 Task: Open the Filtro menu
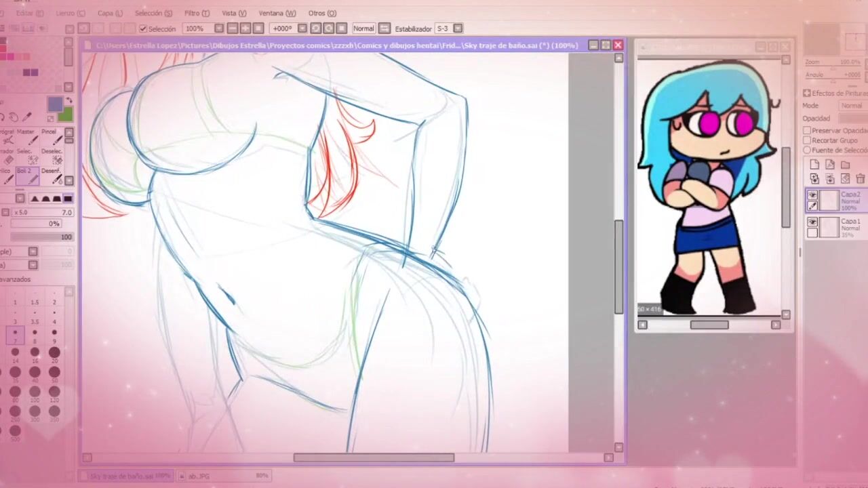[x=197, y=13]
